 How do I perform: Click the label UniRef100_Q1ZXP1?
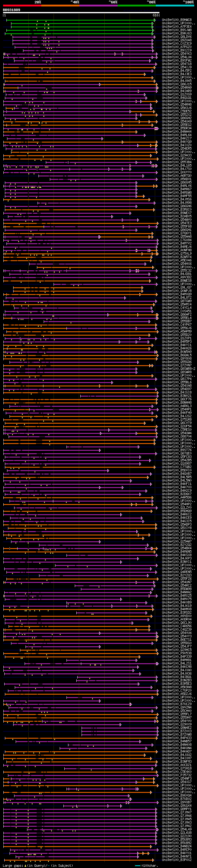(x=177, y=338)
